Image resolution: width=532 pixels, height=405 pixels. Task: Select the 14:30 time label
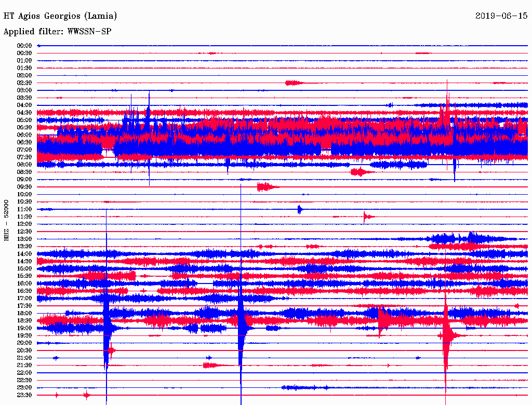tap(24, 262)
